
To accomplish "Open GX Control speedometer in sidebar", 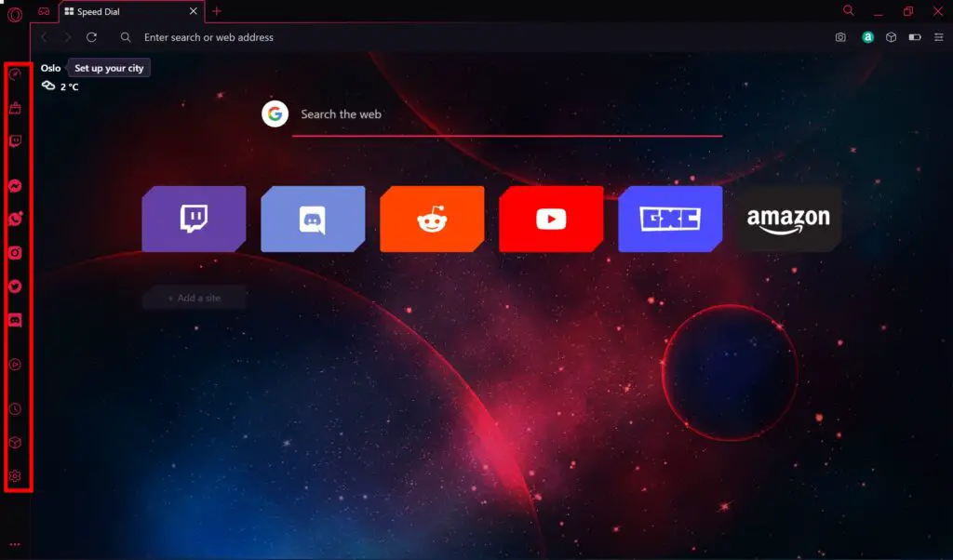I will [15, 74].
